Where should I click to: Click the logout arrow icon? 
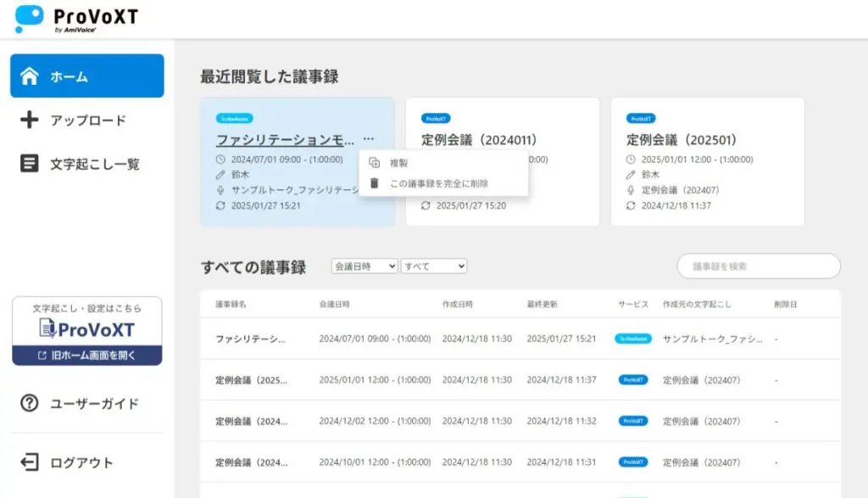30,462
